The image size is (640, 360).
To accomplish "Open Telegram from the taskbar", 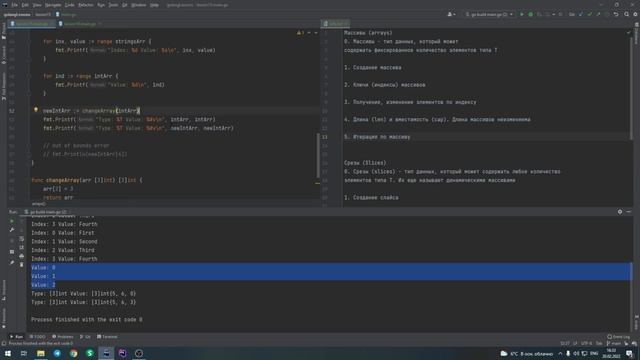I will 57,353.
